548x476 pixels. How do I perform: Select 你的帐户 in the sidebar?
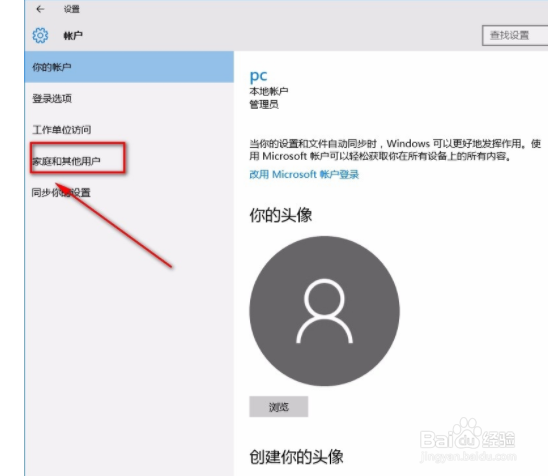(x=129, y=67)
